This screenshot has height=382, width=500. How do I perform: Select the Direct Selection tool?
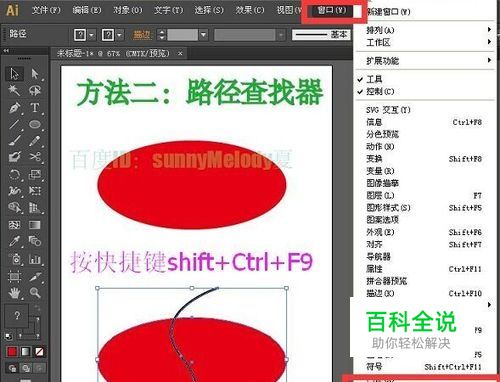[35, 74]
